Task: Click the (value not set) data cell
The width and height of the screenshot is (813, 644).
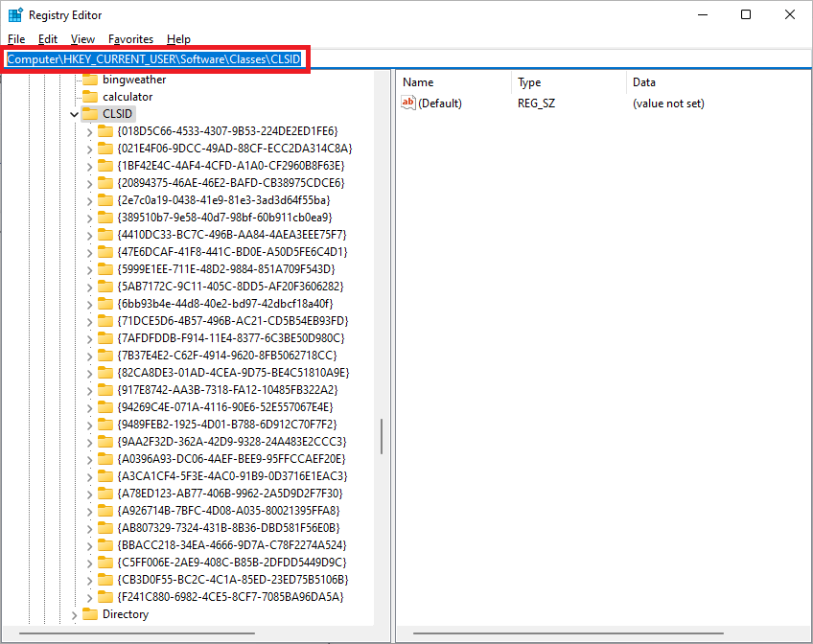Action: pyautogui.click(x=668, y=103)
